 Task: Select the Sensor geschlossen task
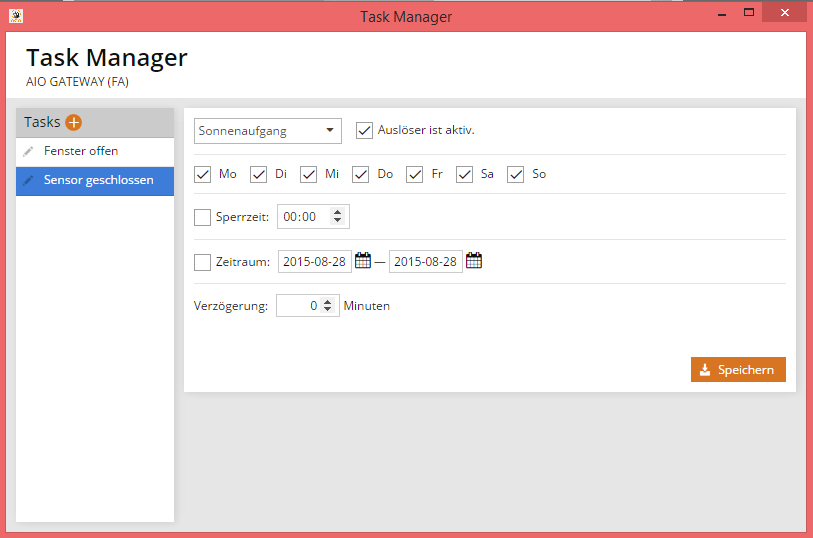[98, 181]
